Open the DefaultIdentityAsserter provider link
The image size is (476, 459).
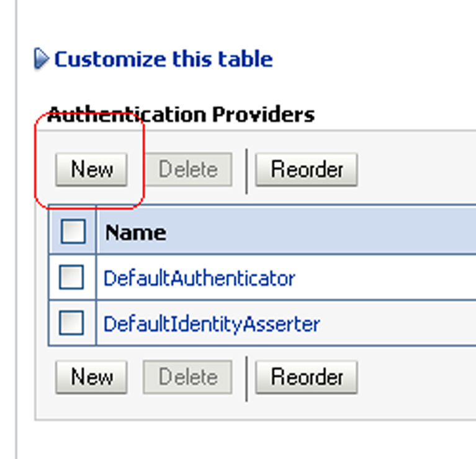tap(212, 324)
